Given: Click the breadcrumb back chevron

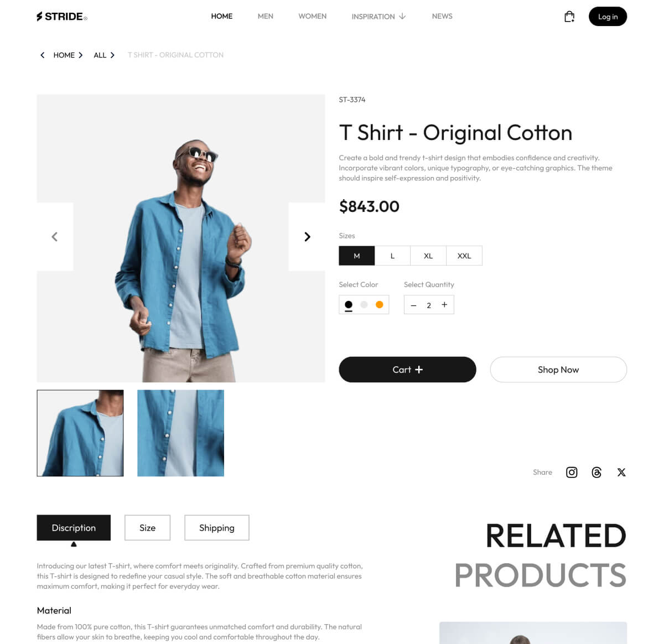Looking at the screenshot, I should coord(43,55).
